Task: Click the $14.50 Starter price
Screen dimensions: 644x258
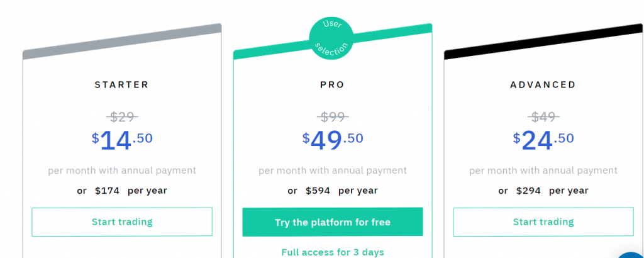Action: point(122,140)
